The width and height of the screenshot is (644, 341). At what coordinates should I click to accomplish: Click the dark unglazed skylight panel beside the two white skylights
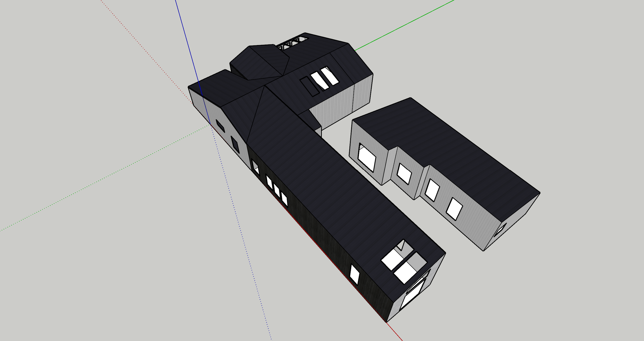(x=309, y=87)
